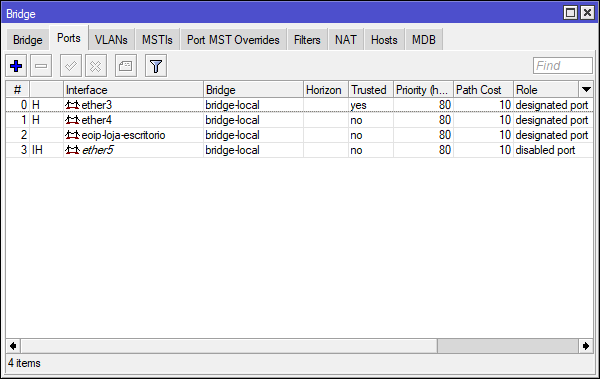Screen dimensions: 600x379
Task: Click the ether3 interface icon
Action: (72, 105)
